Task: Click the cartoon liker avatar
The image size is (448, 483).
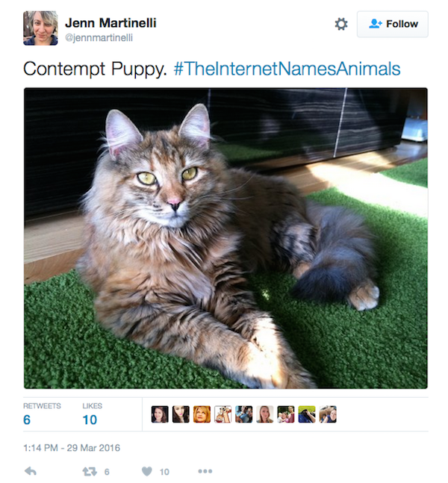Action: coord(223,414)
